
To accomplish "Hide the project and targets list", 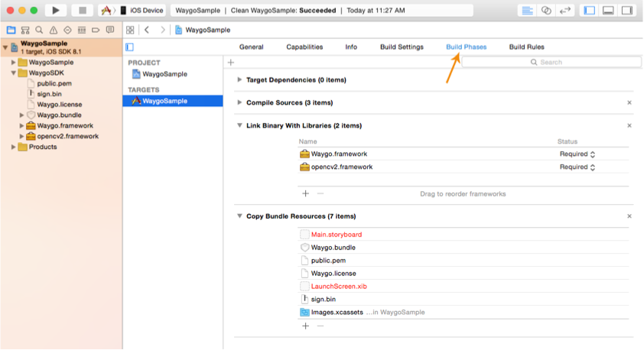I will [130, 47].
